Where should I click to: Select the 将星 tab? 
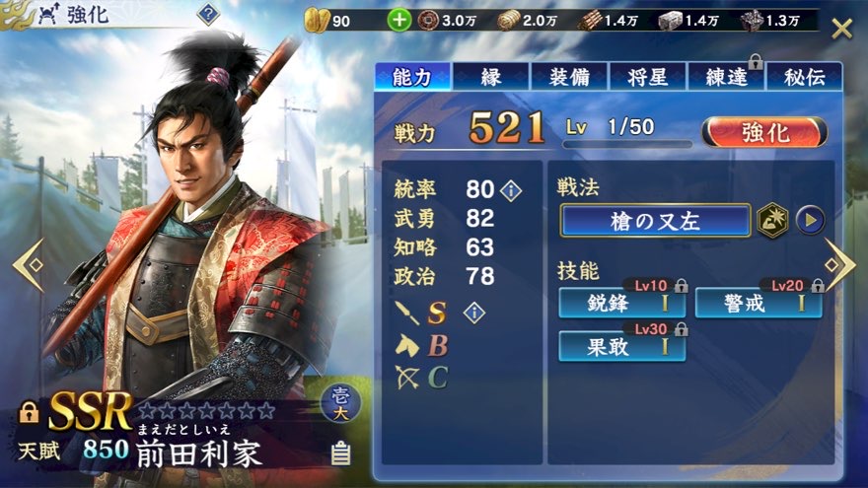(x=648, y=77)
